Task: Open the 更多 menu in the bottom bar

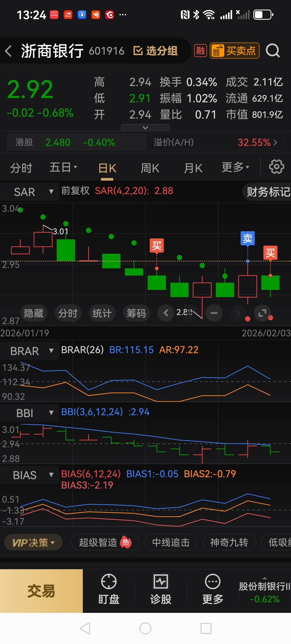Action: pos(213,589)
